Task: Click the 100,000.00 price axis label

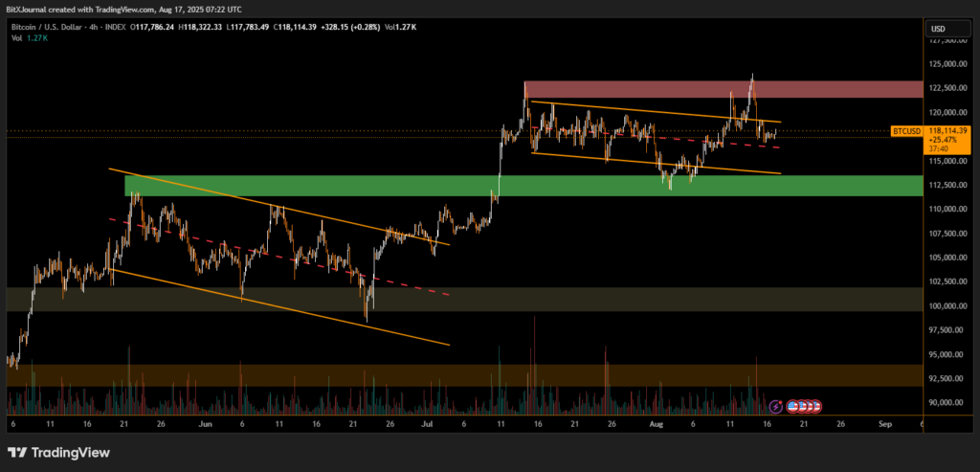Action: click(948, 306)
